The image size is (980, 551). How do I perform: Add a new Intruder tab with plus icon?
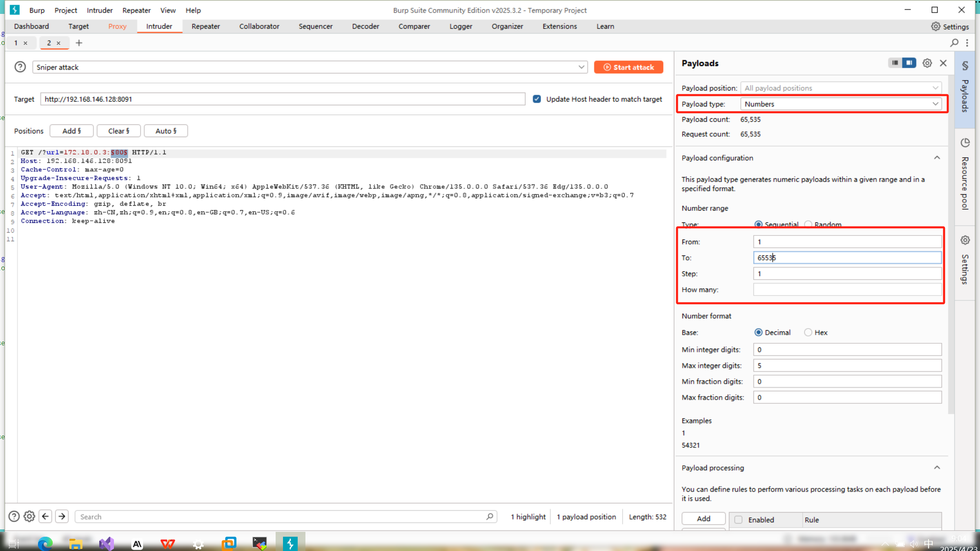(79, 43)
